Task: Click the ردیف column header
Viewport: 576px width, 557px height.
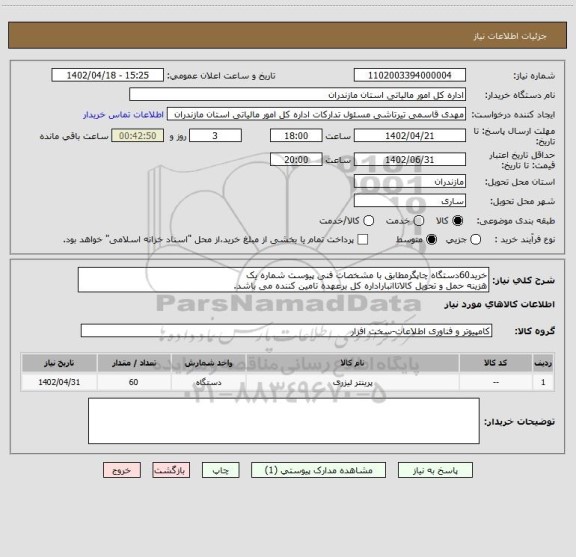Action: click(543, 363)
